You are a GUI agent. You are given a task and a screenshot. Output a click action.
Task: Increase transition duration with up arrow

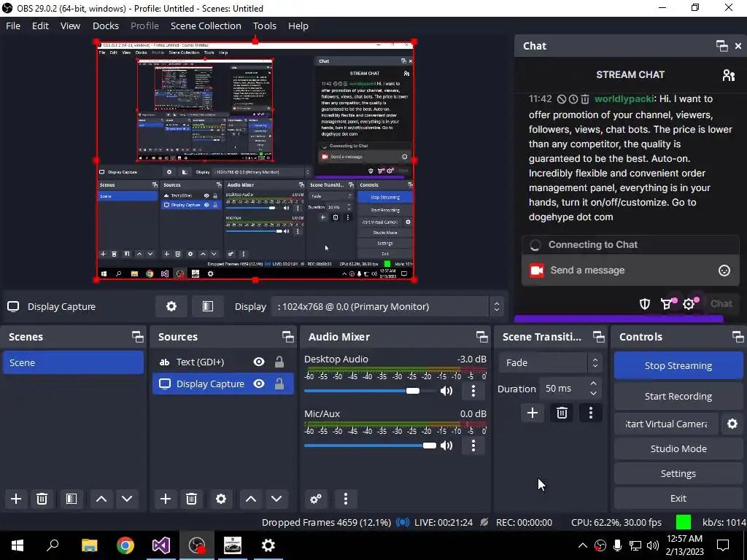pyautogui.click(x=593, y=384)
